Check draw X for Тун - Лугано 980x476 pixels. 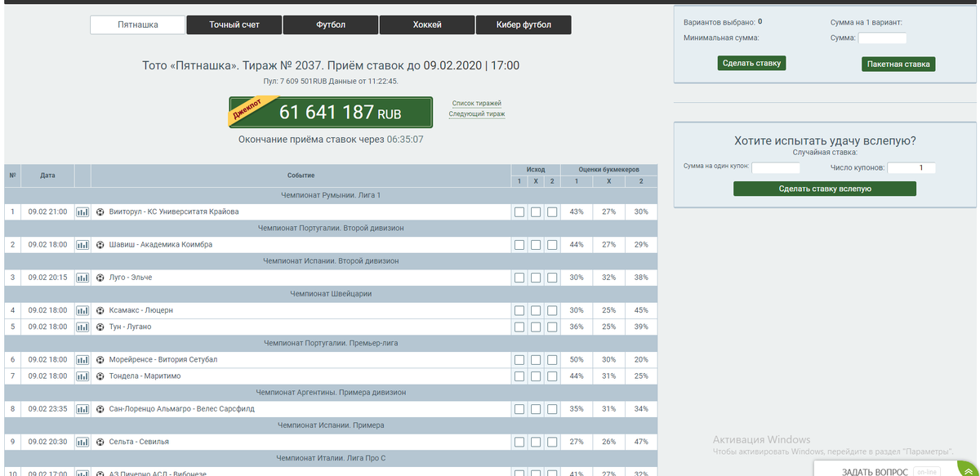click(536, 327)
